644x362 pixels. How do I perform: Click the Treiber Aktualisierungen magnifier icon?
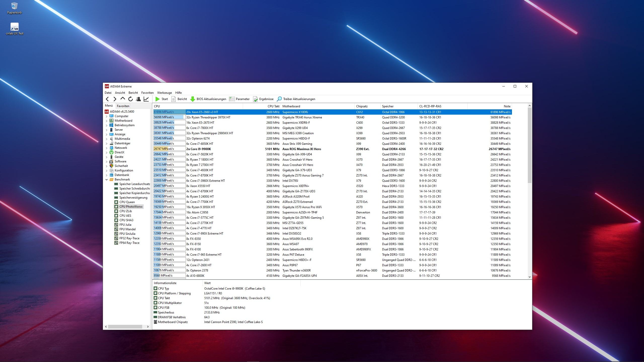click(x=279, y=99)
